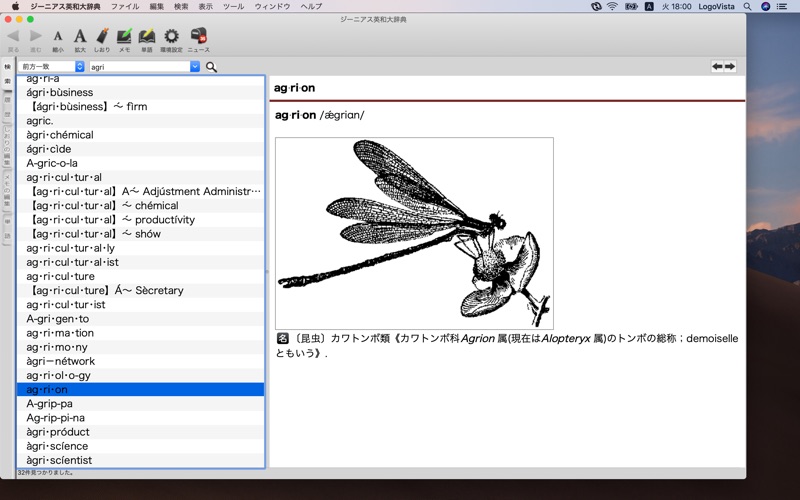This screenshot has width=800, height=500.
Task: Run search with the magnifying glass icon
Action: click(x=211, y=67)
